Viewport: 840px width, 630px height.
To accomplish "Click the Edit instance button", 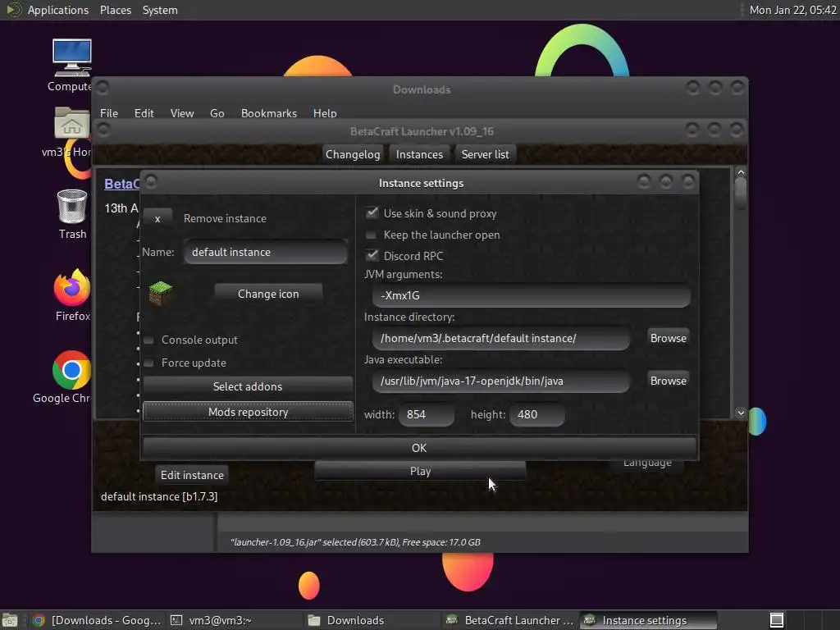I will point(192,475).
